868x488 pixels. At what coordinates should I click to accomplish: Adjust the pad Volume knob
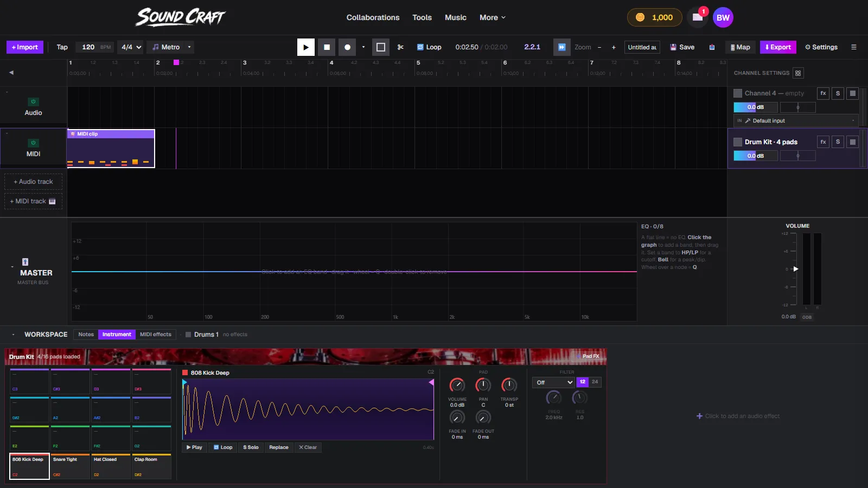457,385
